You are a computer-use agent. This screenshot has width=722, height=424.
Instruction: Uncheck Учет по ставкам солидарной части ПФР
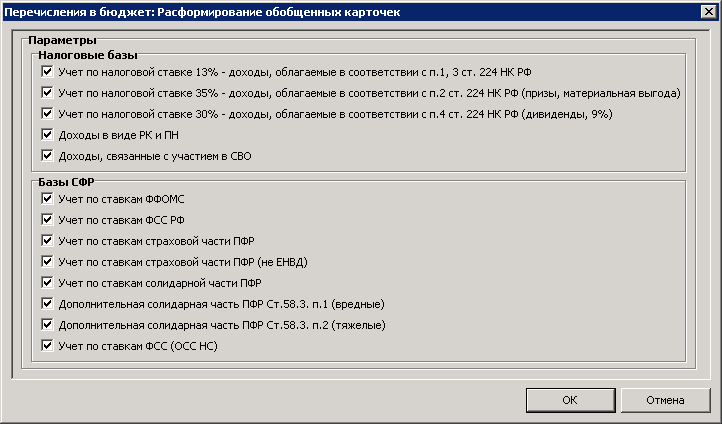point(47,283)
